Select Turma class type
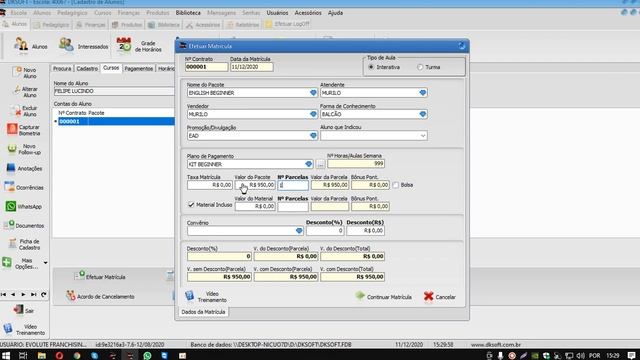The height and width of the screenshot is (360, 640). [420, 67]
